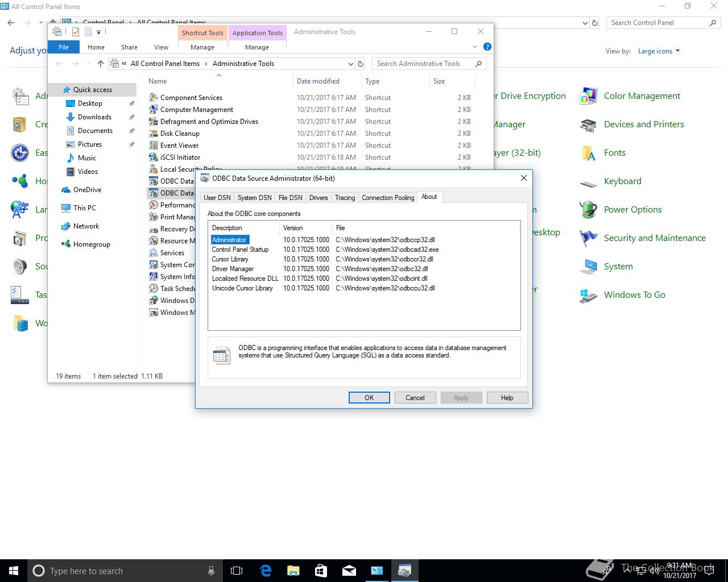
Task: Select Downloads in Quick access
Action: [94, 117]
